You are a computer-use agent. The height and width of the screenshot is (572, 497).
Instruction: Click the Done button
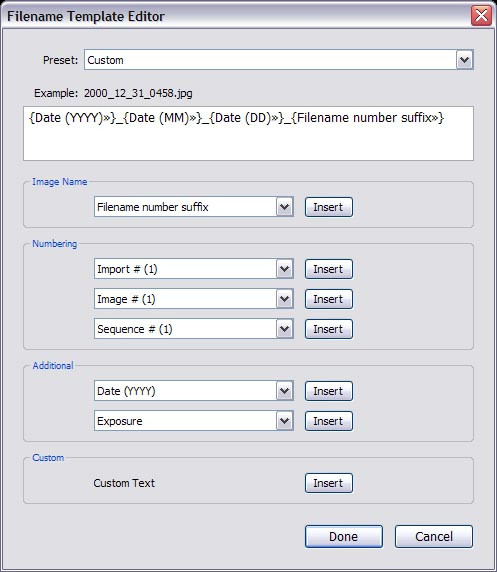(344, 536)
